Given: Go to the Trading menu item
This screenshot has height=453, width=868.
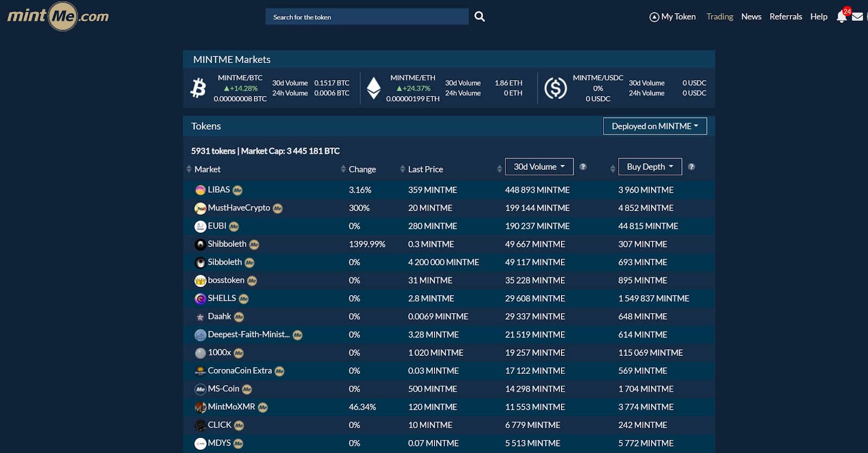Looking at the screenshot, I should tap(719, 17).
